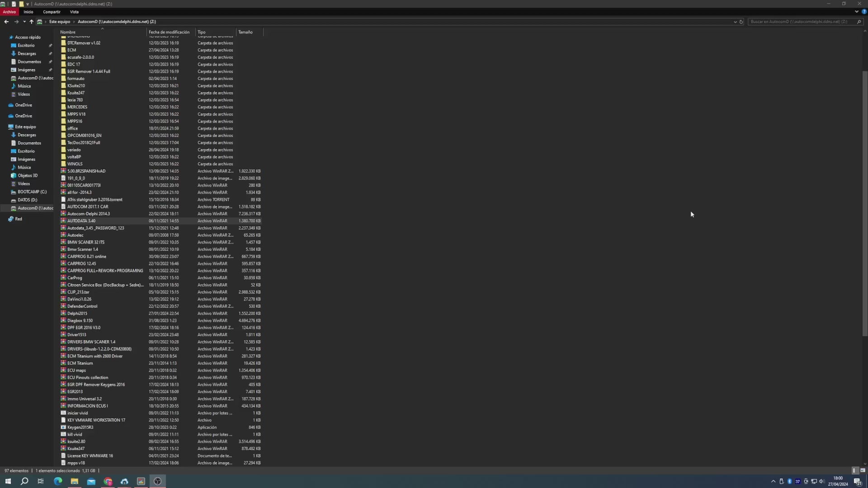The image size is (868, 488).
Task: Select the ECM folder icon
Action: coord(63,50)
